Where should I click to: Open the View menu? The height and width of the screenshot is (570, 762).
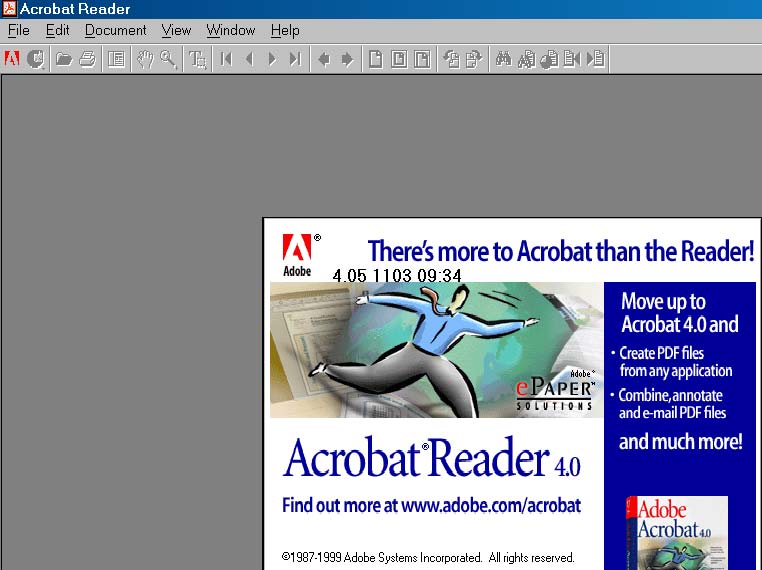(x=176, y=30)
